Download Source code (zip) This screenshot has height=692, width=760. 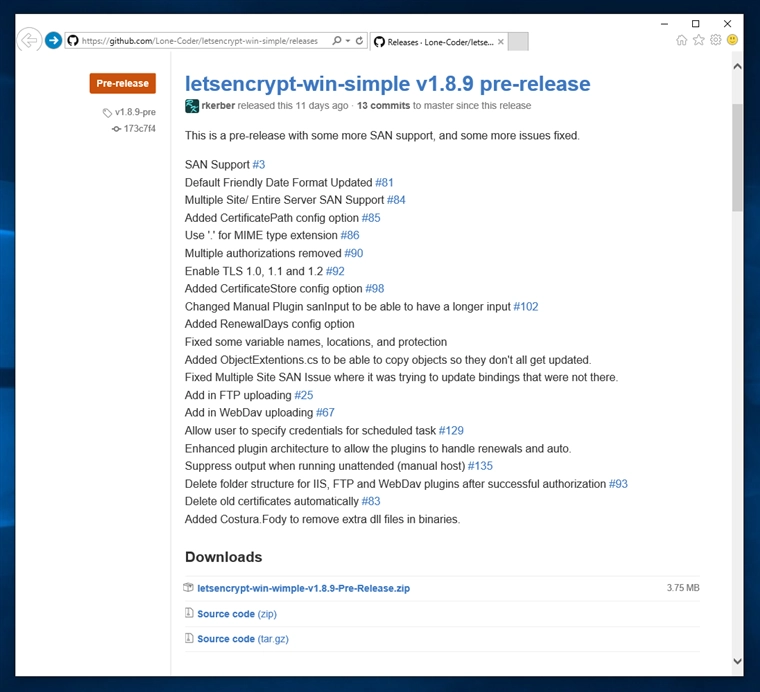237,614
